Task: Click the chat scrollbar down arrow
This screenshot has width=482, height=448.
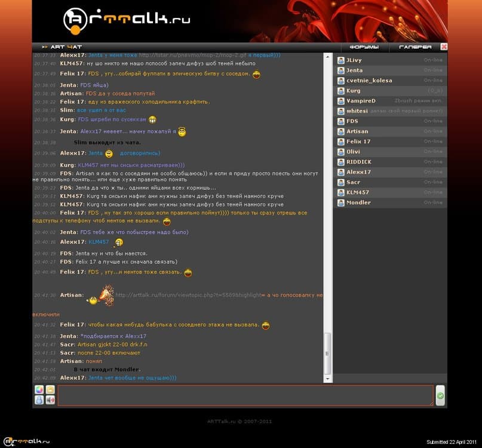Action: [x=327, y=378]
